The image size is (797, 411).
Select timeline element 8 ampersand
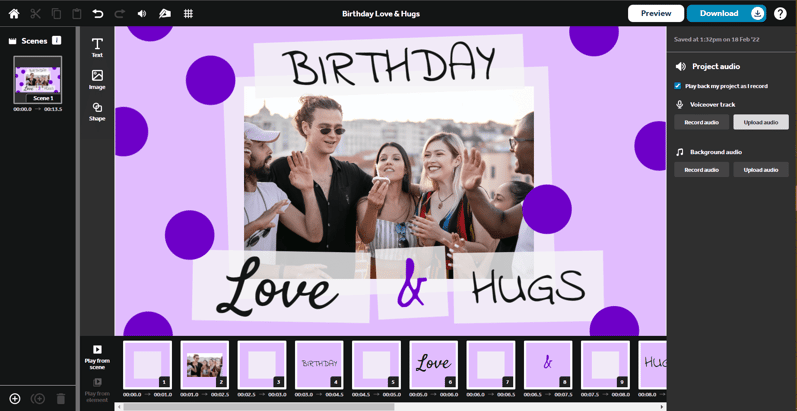(548, 365)
